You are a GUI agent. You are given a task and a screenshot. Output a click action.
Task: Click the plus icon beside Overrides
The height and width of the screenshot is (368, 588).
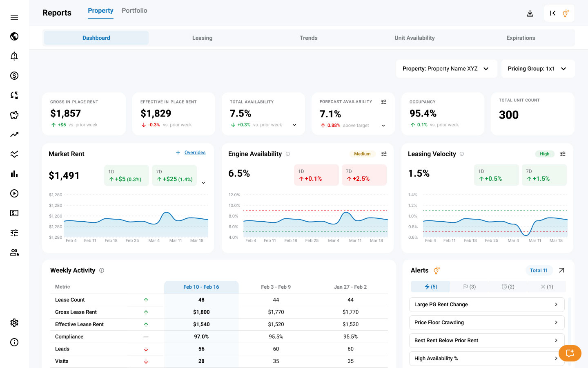click(x=178, y=153)
